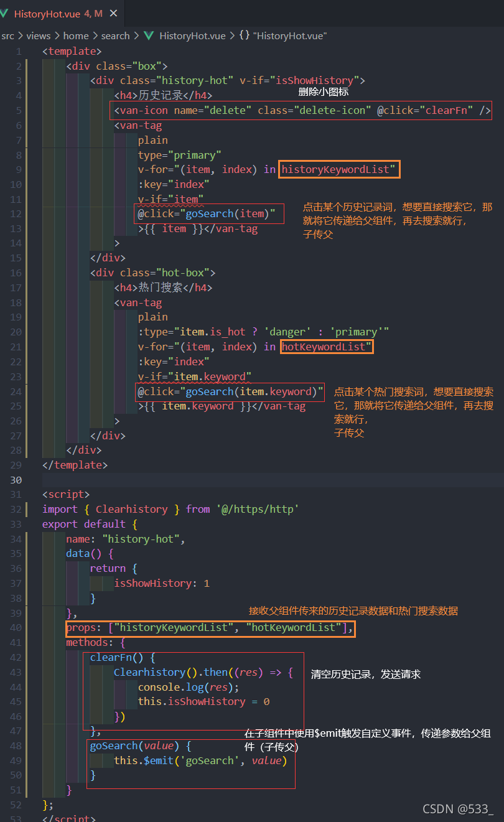Click @click="goSearch(item.keyword)" on line 24

point(231,391)
